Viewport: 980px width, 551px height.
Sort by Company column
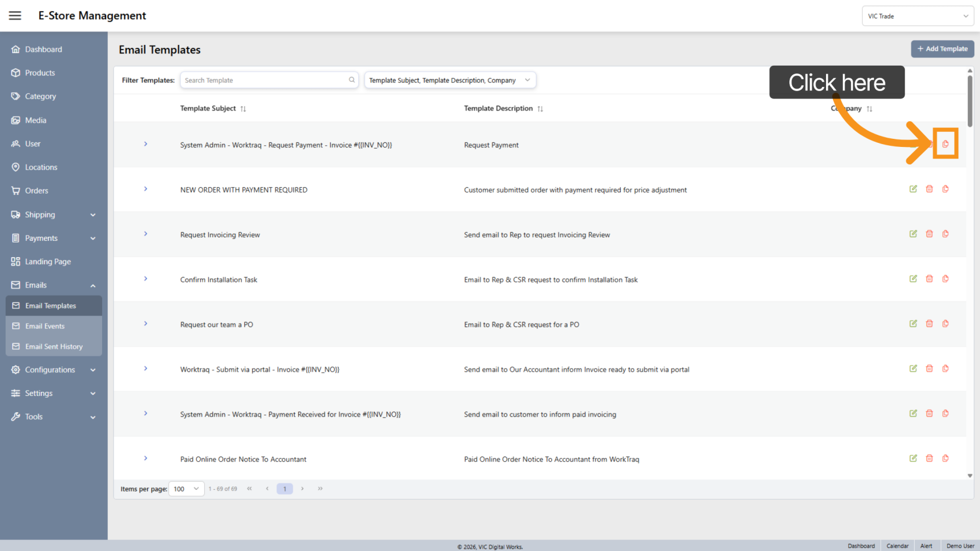(869, 109)
